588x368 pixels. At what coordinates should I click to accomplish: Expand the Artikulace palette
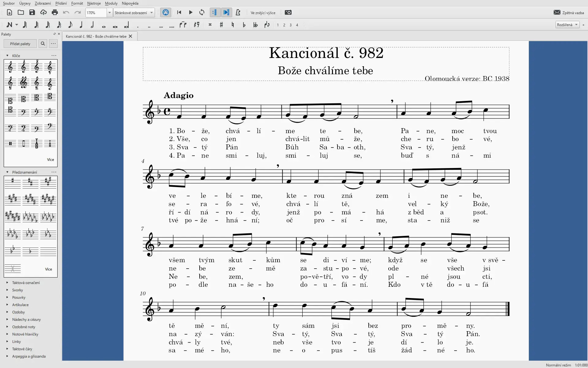(x=7, y=305)
